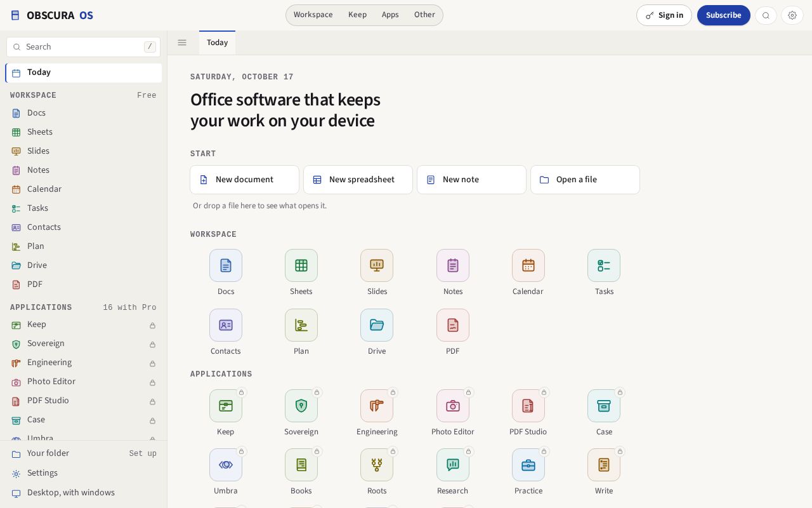Click the Subscribe button
Image resolution: width=812 pixels, height=508 pixels.
pyautogui.click(x=724, y=15)
